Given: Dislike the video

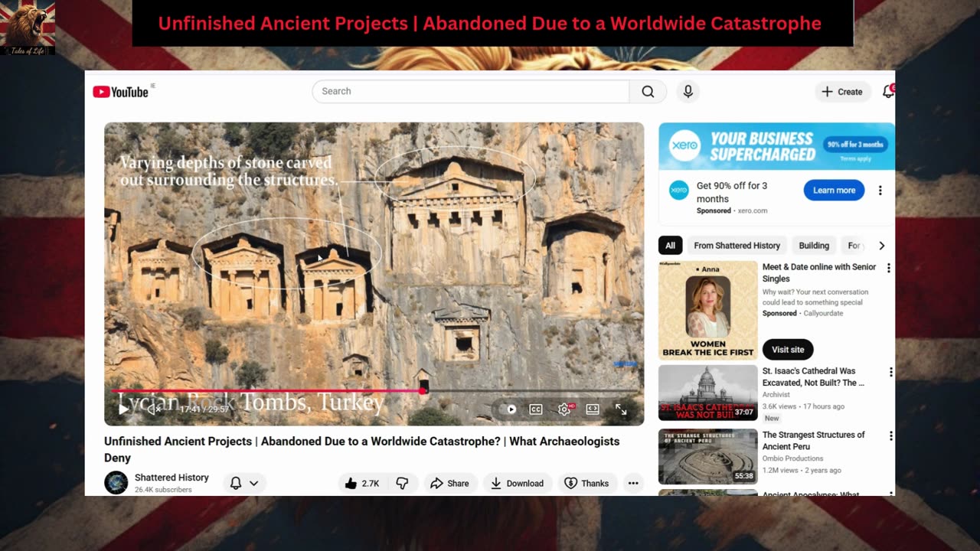Looking at the screenshot, I should (x=402, y=483).
